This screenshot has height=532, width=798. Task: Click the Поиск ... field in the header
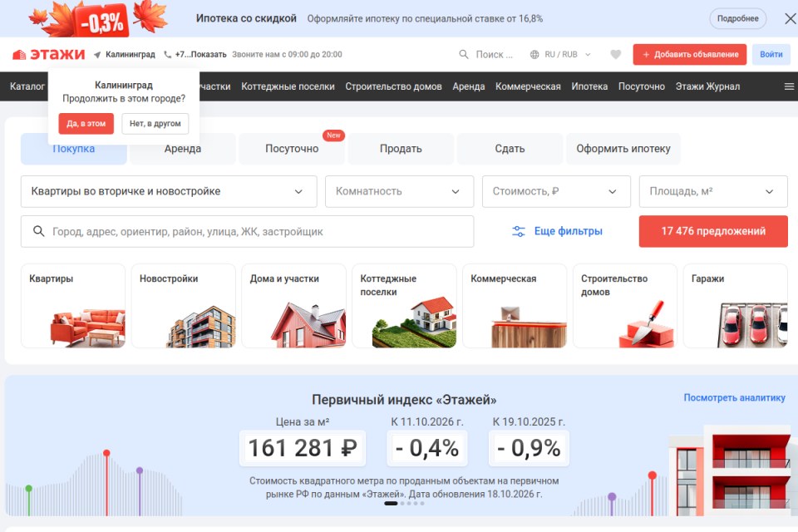(494, 55)
